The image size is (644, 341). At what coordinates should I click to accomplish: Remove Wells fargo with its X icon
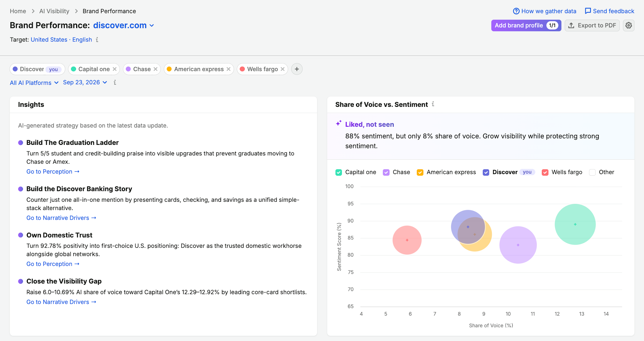[x=283, y=69]
